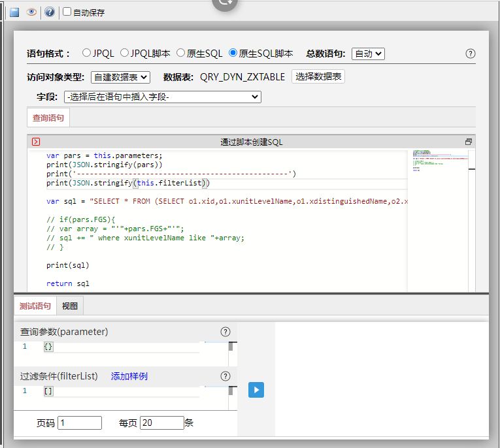Screen dimensions: 500x448
Task: Open help for 查询参数(parameter)
Action: click(x=225, y=332)
